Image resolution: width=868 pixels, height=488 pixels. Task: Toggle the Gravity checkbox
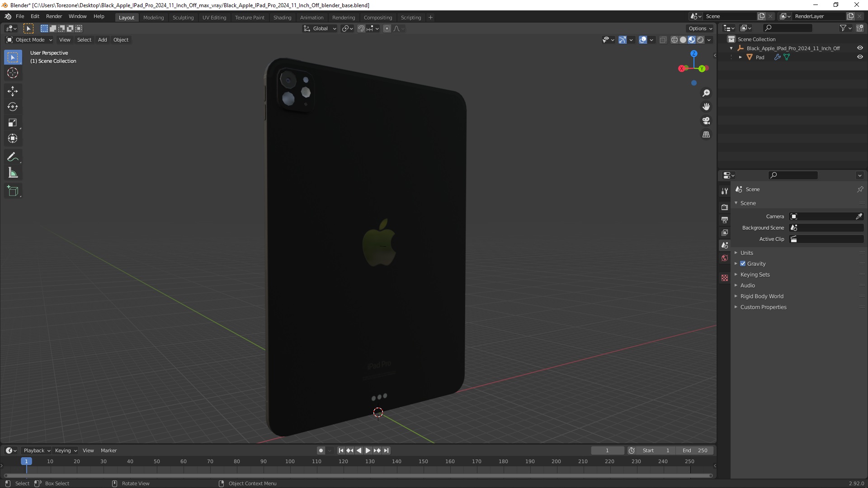[743, 263]
